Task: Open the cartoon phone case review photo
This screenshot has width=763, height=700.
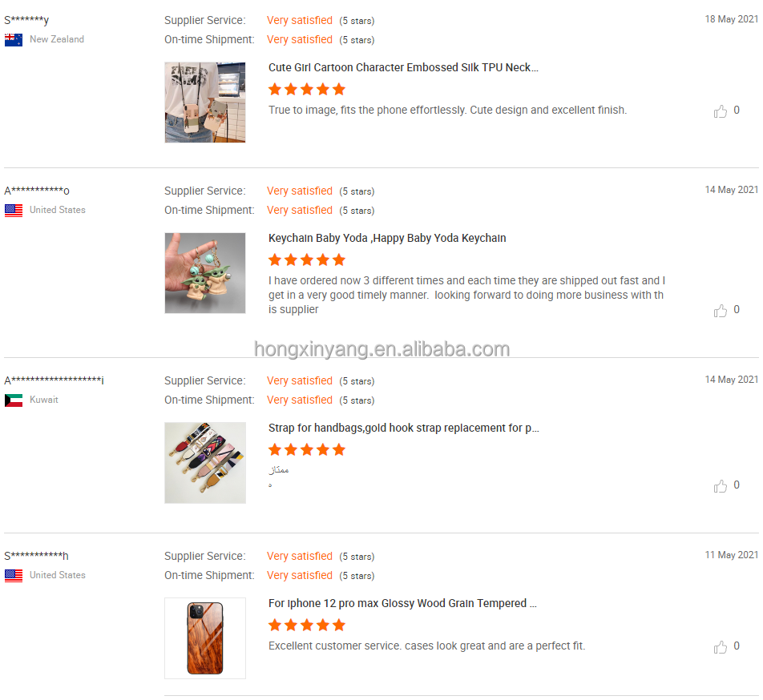Action: pos(205,103)
